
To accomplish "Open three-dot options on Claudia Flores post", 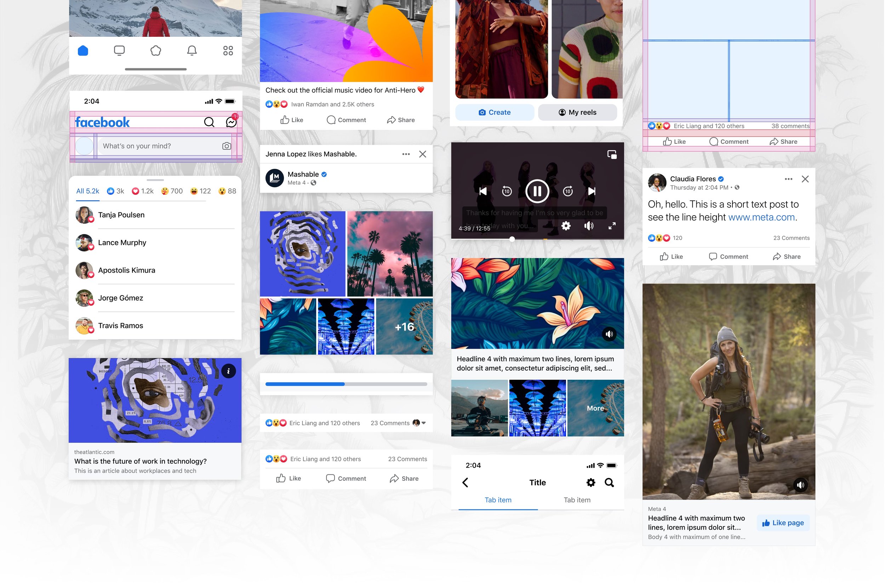I will 788,179.
